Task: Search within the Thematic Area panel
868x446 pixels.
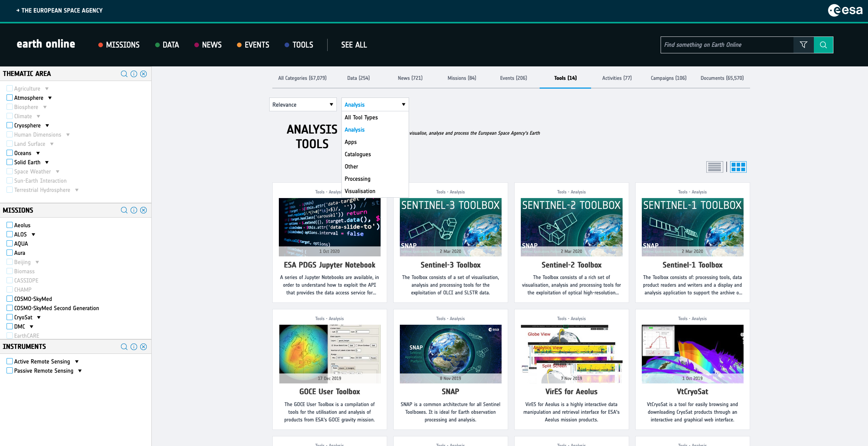Action: (124, 74)
